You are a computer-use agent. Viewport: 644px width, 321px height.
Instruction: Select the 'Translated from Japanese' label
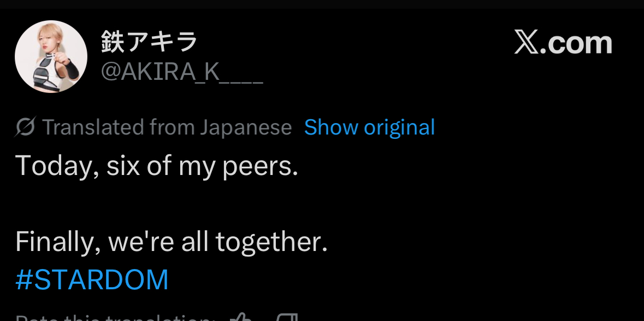167,127
